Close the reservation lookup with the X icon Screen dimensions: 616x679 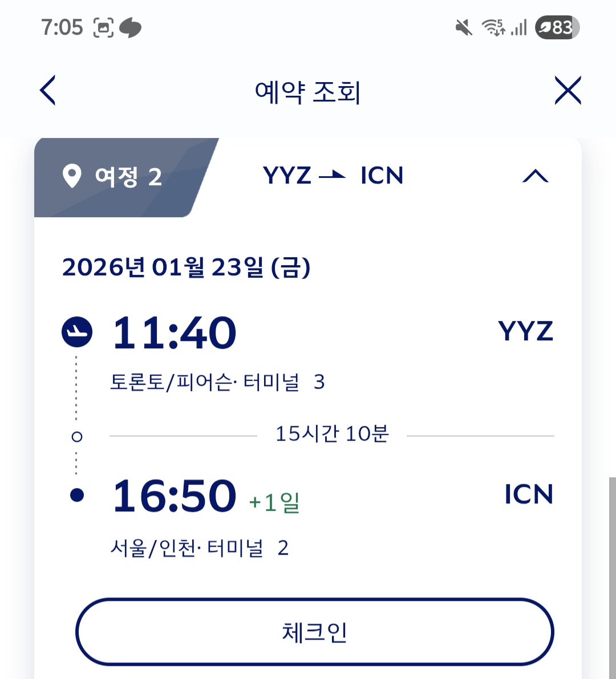568,91
